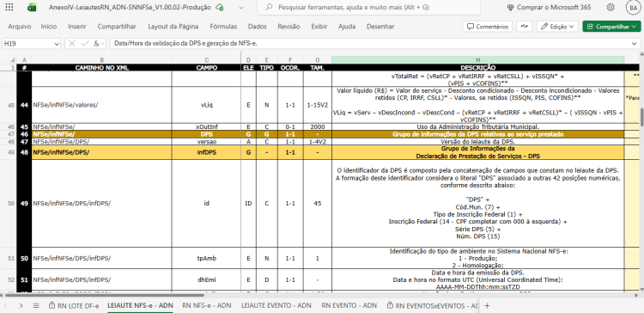The image size is (644, 313).
Task: Expand the Name Box dropdown arrow
Action: tap(57, 43)
